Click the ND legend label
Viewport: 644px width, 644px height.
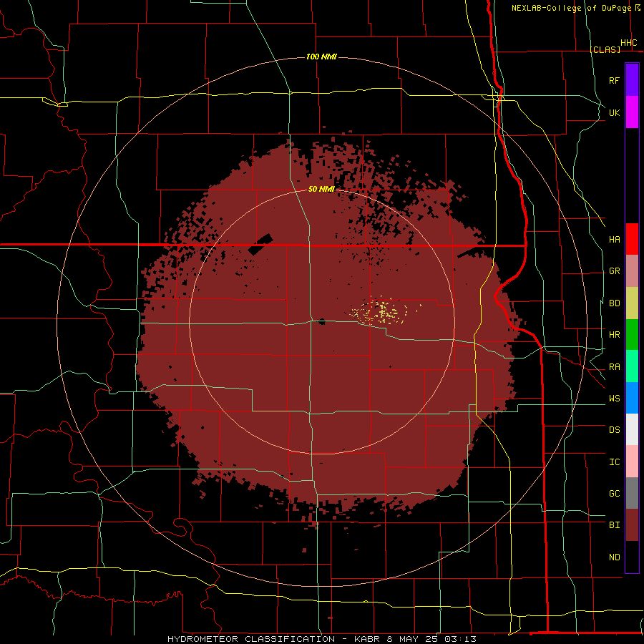point(614,557)
